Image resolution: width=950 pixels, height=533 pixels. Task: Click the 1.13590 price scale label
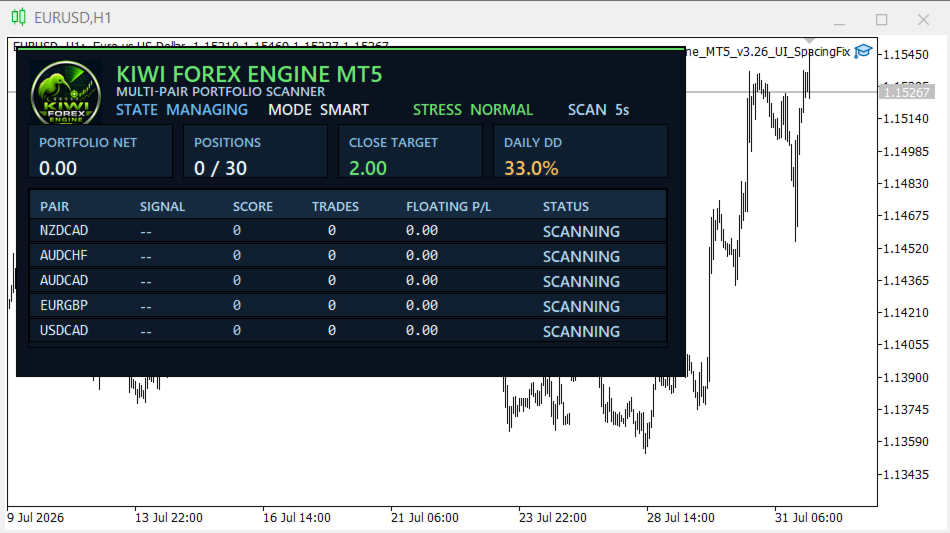[x=906, y=442]
